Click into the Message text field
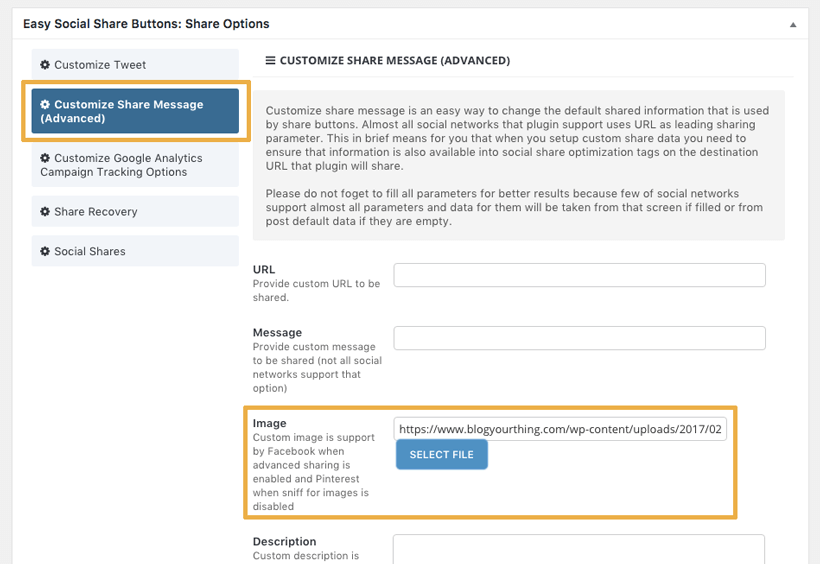 click(579, 338)
